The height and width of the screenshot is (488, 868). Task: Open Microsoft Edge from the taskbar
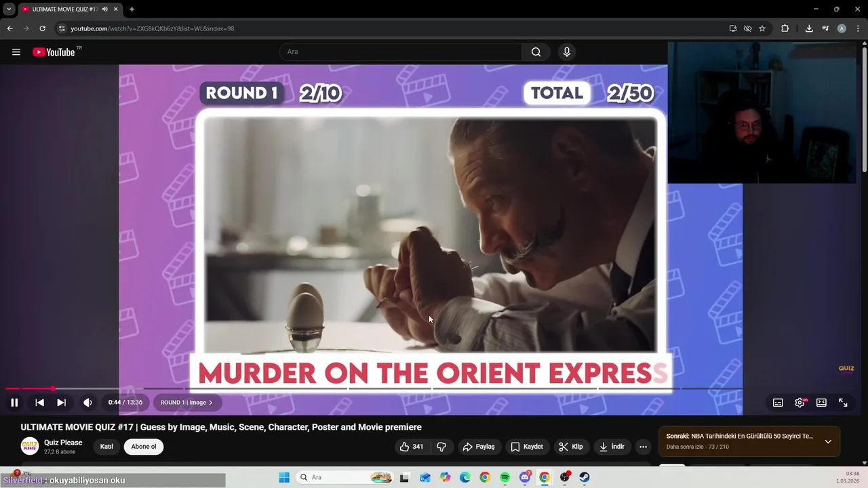(x=465, y=477)
